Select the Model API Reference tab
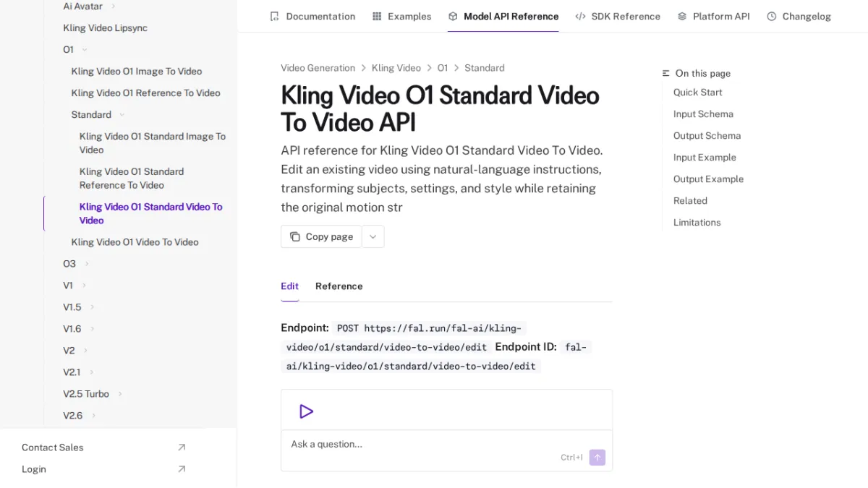868x488 pixels. click(503, 16)
